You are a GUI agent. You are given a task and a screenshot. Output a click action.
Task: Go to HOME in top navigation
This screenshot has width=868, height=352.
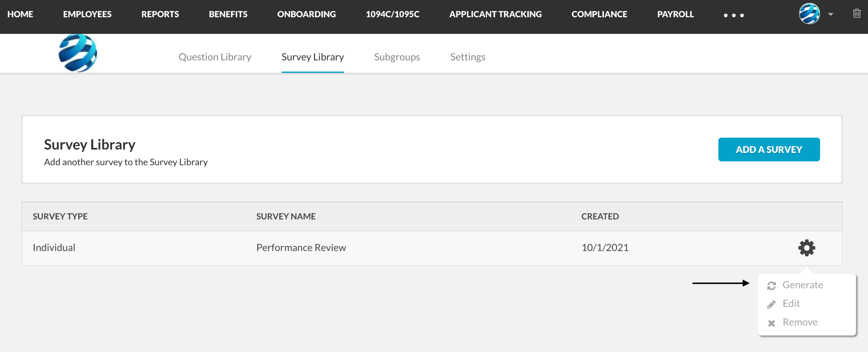click(20, 14)
